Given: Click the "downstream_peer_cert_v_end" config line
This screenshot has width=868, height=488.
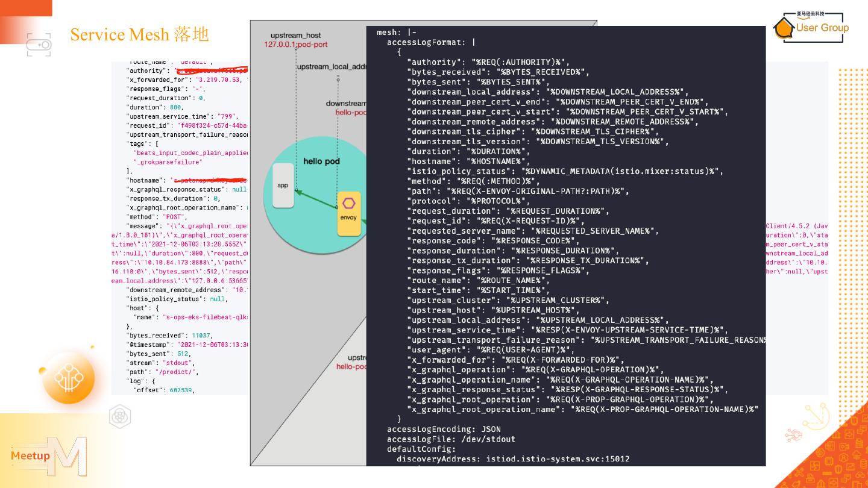Looking at the screenshot, I should pos(558,102).
